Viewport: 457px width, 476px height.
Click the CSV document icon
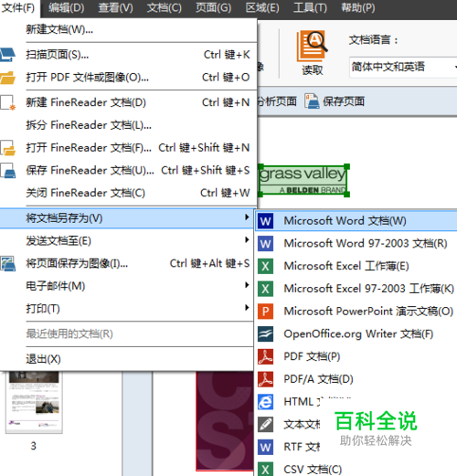pyautogui.click(x=265, y=470)
